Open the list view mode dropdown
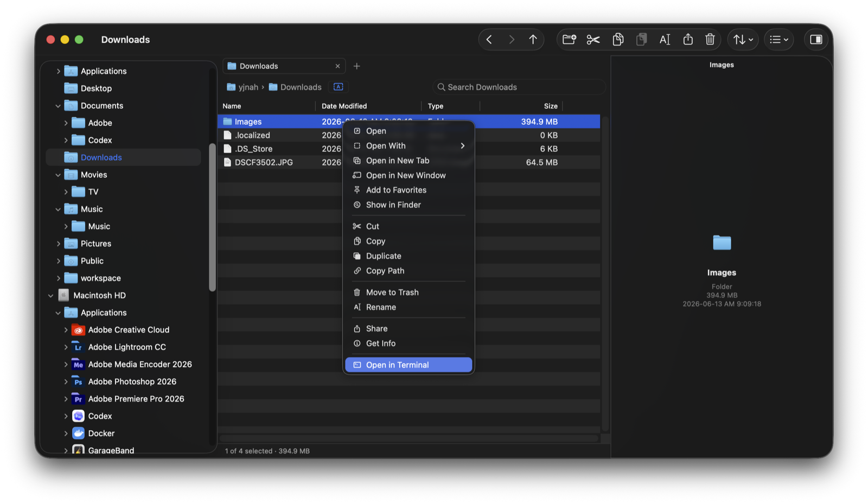868x504 pixels. [x=779, y=40]
